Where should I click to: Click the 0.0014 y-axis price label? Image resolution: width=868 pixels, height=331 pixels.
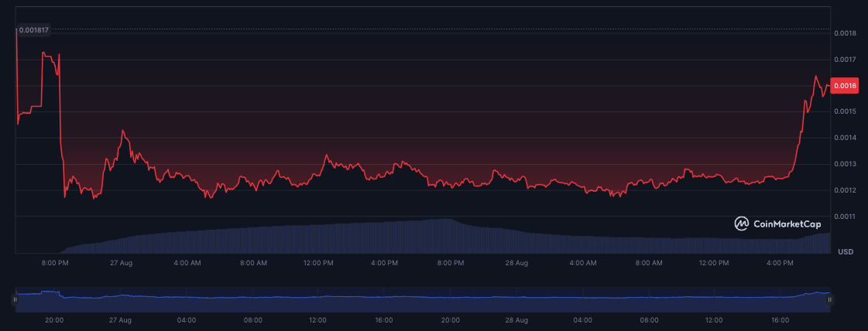(846, 138)
